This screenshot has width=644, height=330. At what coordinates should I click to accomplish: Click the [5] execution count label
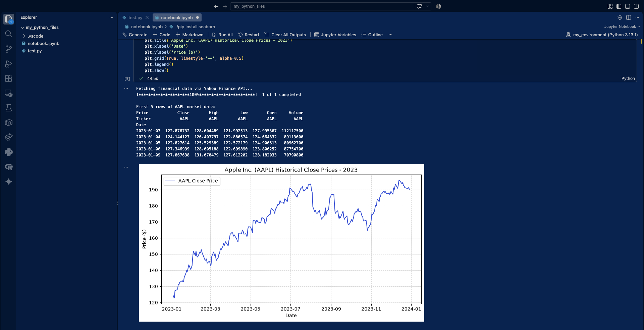pyautogui.click(x=127, y=79)
